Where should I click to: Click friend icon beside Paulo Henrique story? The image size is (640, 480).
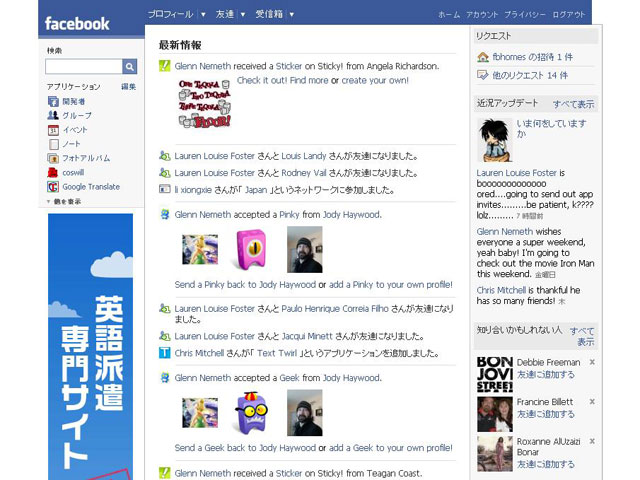tap(164, 309)
